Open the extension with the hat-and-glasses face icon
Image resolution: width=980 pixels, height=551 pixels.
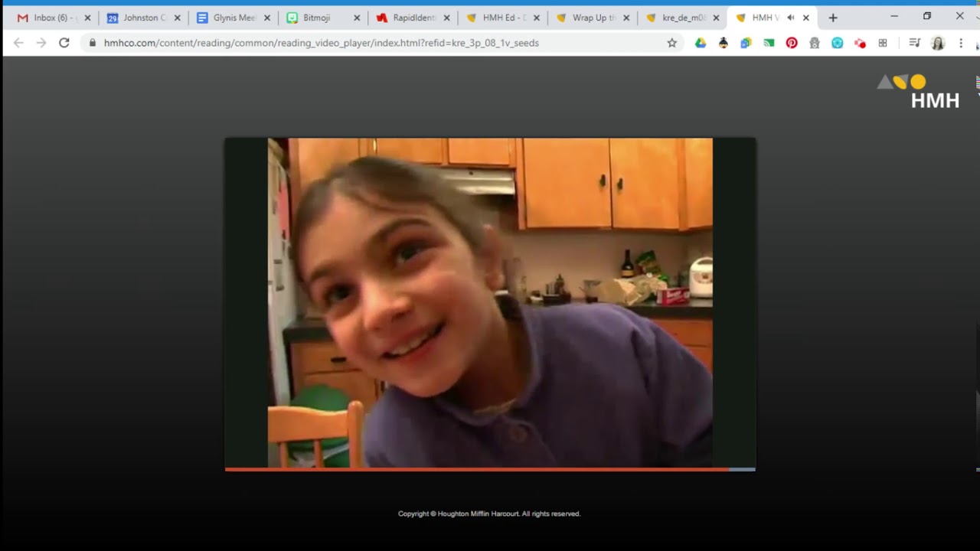(724, 43)
